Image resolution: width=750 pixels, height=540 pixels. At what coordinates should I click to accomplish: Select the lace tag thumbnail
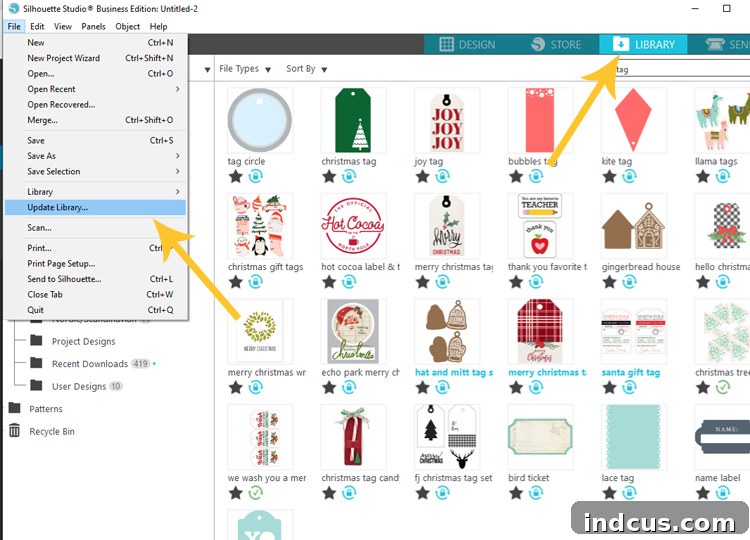click(634, 437)
